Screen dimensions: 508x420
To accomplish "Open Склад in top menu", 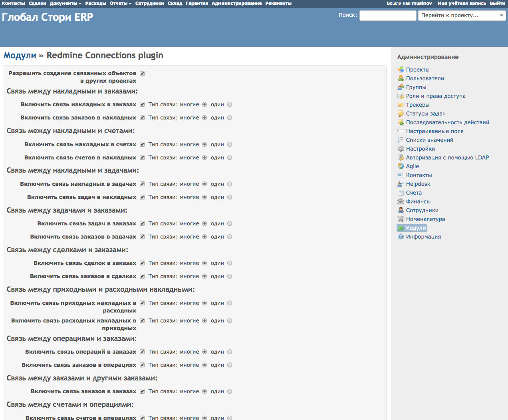I will click(x=175, y=3).
